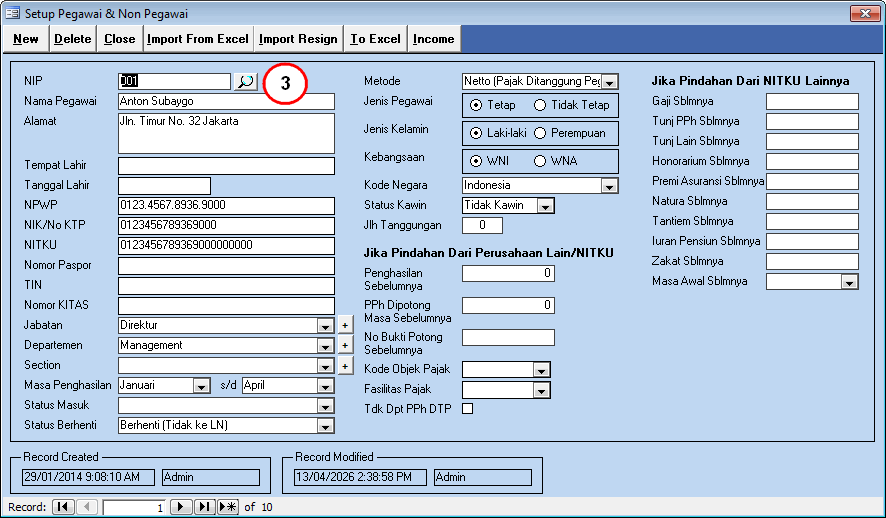Select WNA nationality option
This screenshot has width=886, height=518.
click(x=541, y=161)
